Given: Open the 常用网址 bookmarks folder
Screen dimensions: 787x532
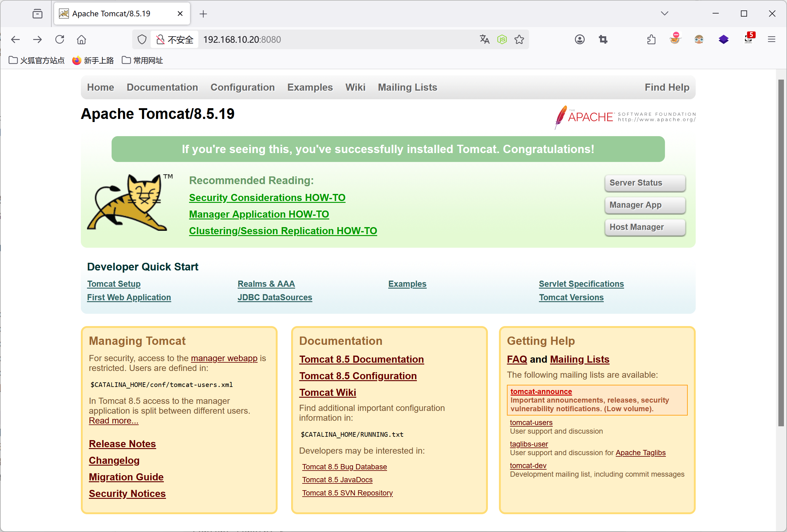Looking at the screenshot, I should [x=143, y=60].
